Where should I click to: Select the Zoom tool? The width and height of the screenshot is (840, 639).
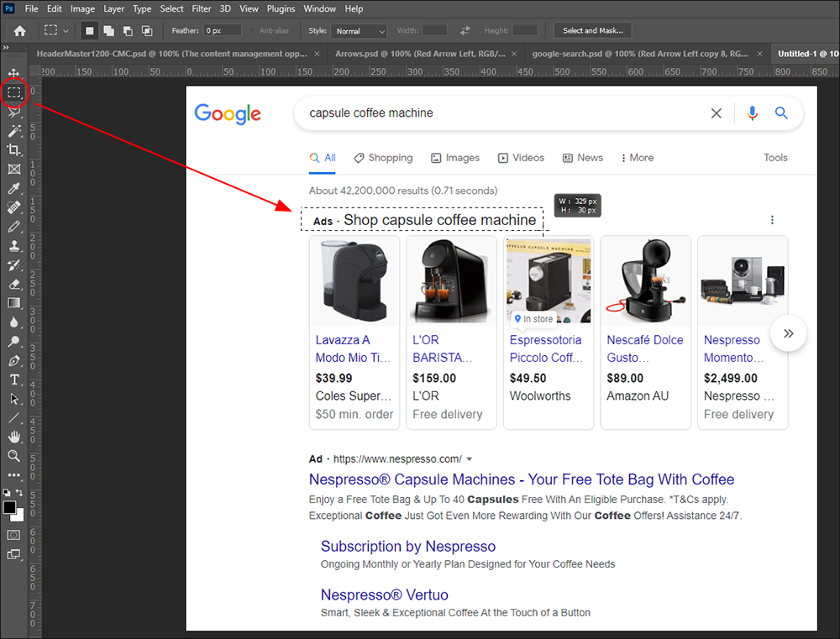tap(14, 456)
